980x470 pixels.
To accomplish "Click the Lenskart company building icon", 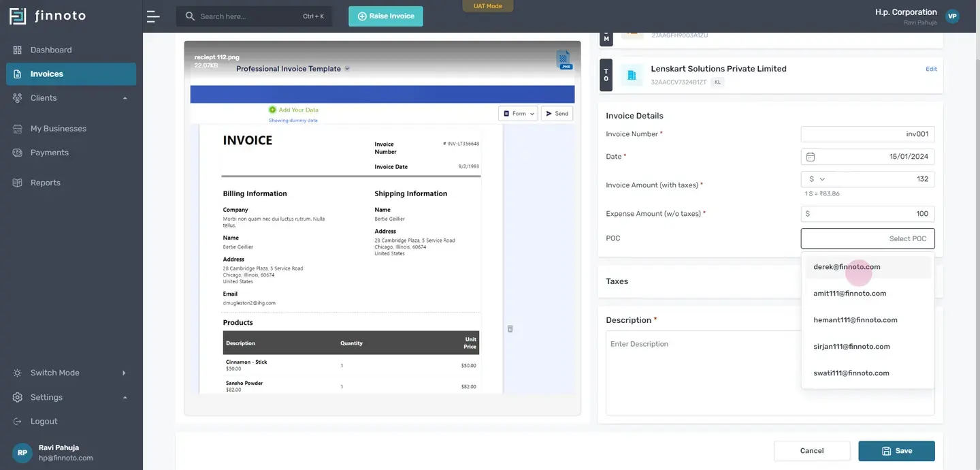I will [x=632, y=75].
